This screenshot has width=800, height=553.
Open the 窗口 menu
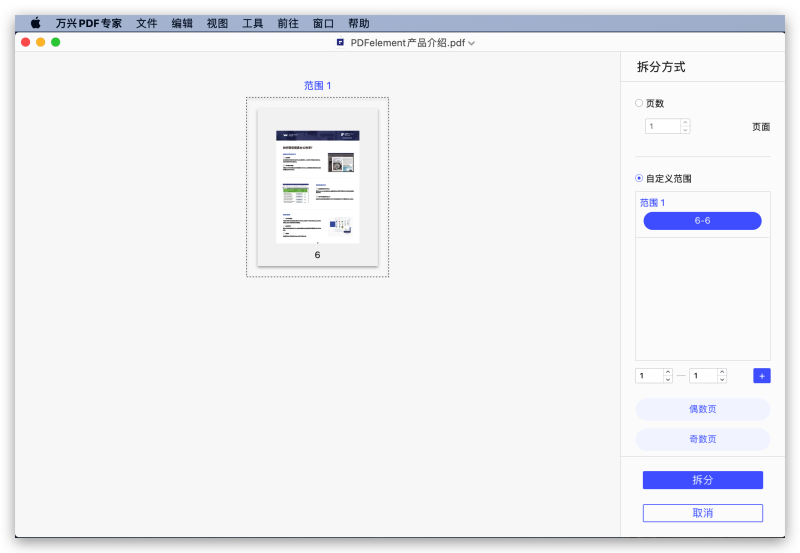pyautogui.click(x=323, y=23)
